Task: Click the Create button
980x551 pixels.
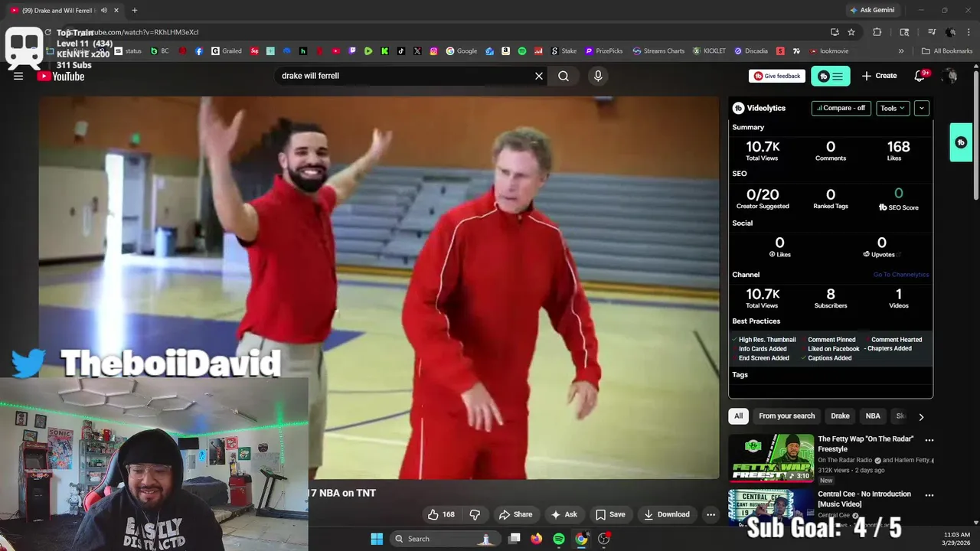Action: tap(879, 76)
